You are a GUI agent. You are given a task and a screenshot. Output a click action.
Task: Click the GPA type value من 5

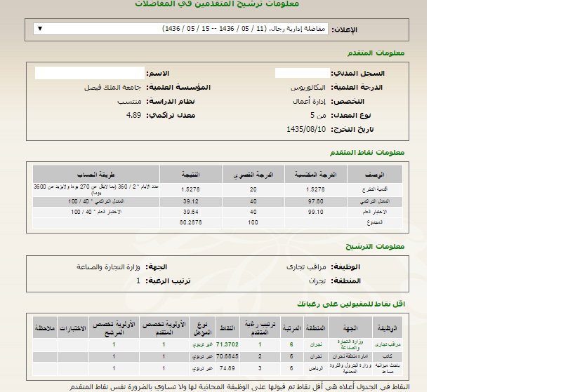pos(318,116)
